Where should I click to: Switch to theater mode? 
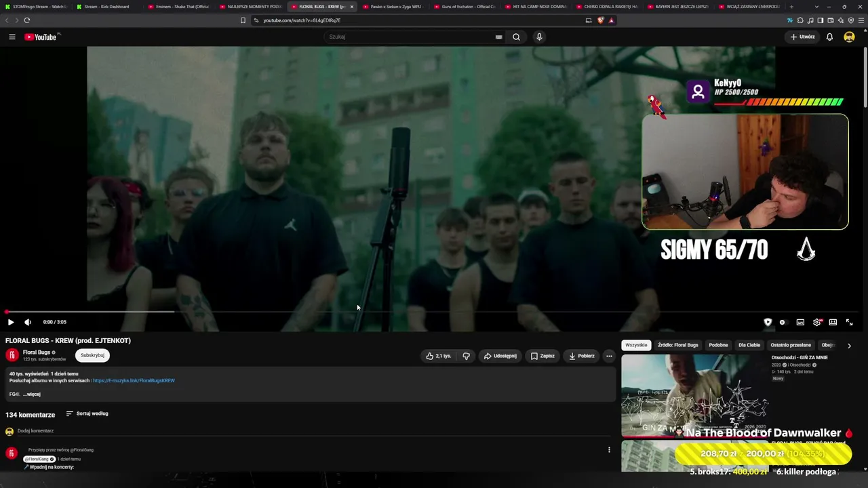coord(833,322)
